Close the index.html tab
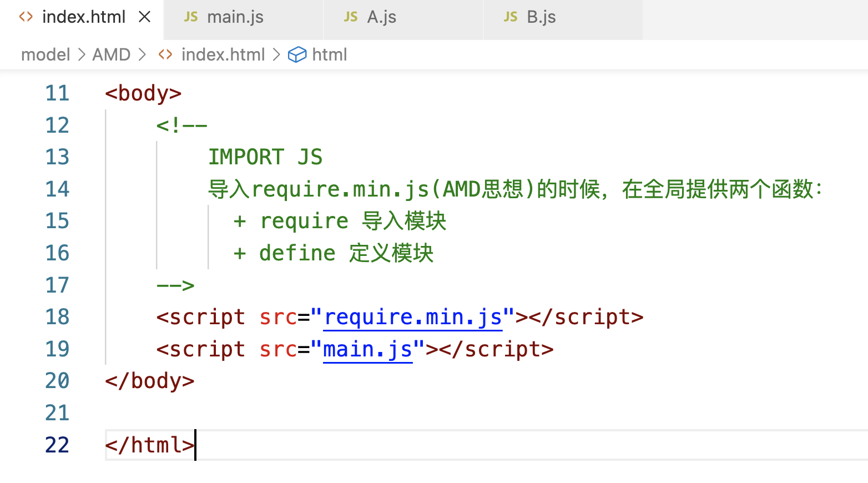Image resolution: width=868 pixels, height=483 pixels. (x=144, y=17)
